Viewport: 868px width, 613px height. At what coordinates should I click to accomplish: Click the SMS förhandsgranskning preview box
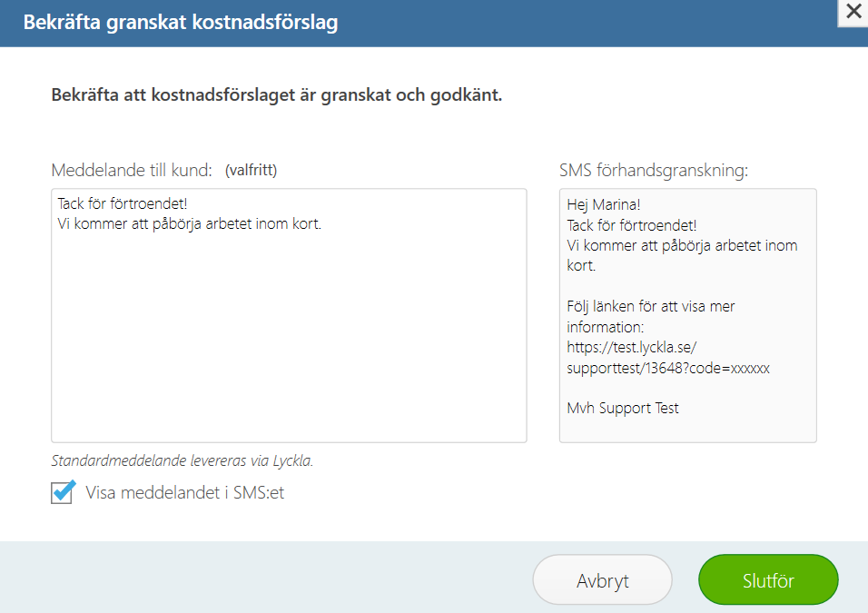click(688, 316)
